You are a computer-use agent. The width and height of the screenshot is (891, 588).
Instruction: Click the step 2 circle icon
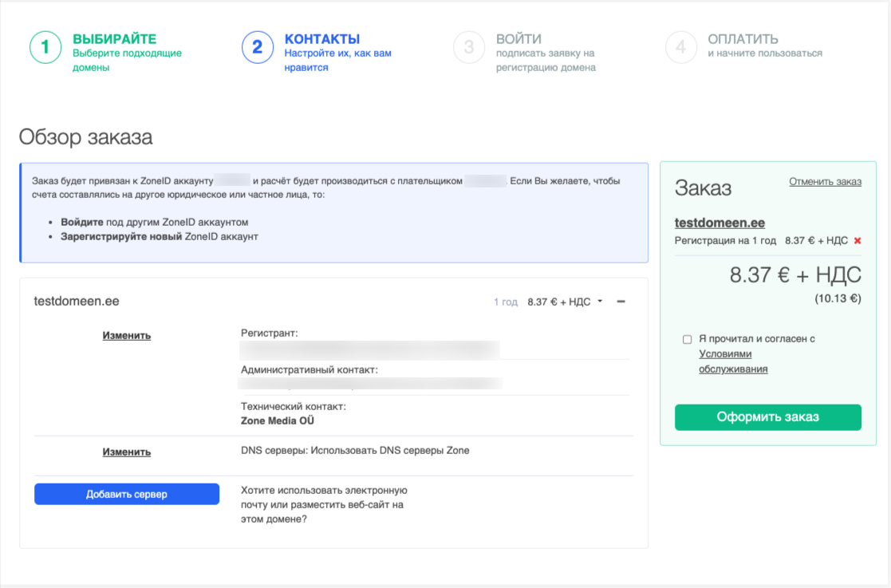(257, 47)
